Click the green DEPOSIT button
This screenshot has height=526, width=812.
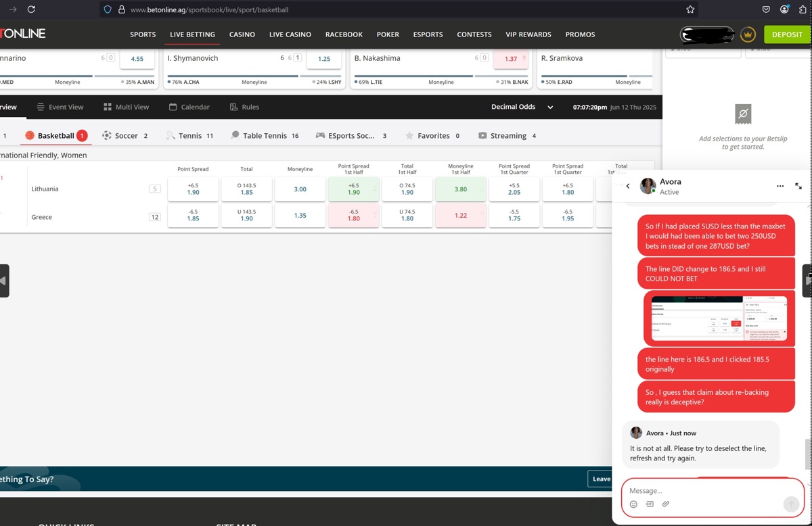[x=787, y=34]
